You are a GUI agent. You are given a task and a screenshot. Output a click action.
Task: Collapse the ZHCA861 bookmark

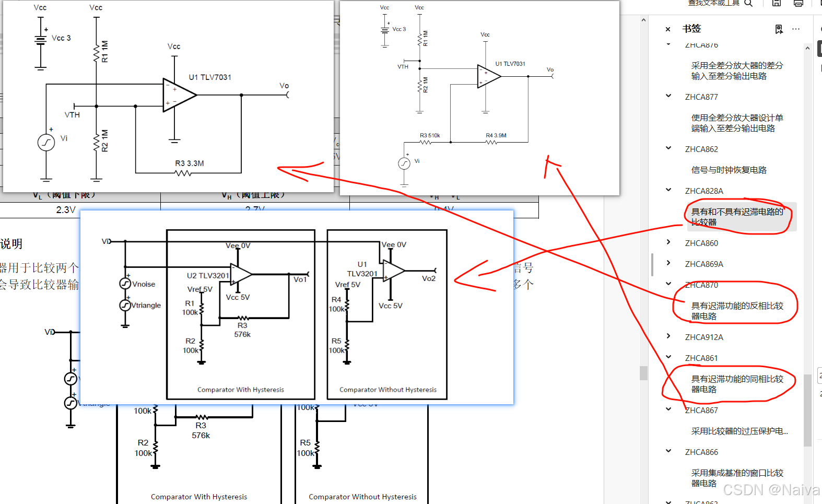[x=668, y=357]
